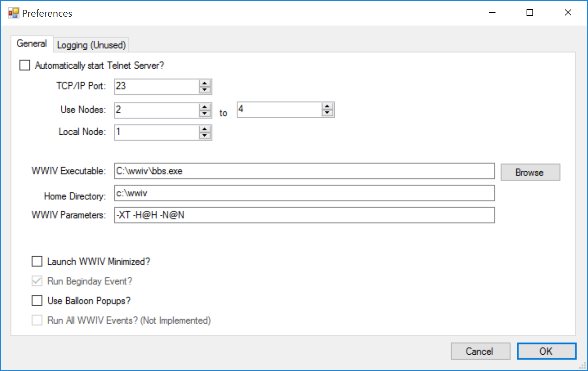This screenshot has height=371, width=588.
Task: Increase Use Nodes start value
Action: (205, 107)
